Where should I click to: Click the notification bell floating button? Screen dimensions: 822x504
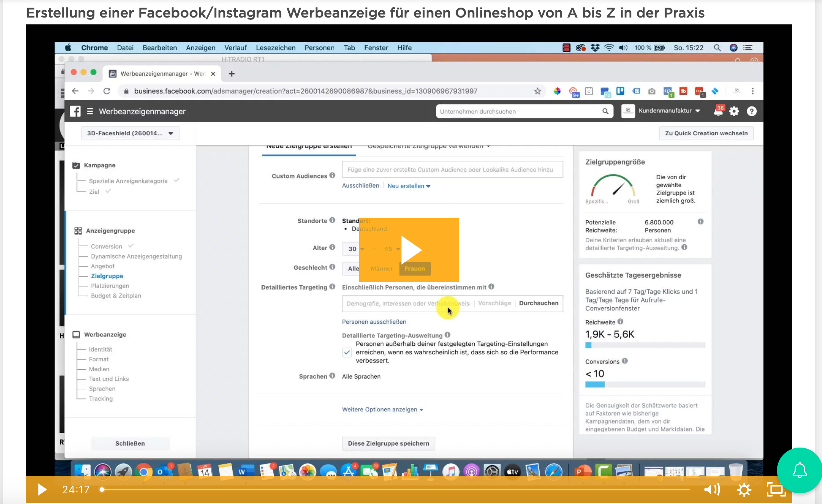point(800,470)
